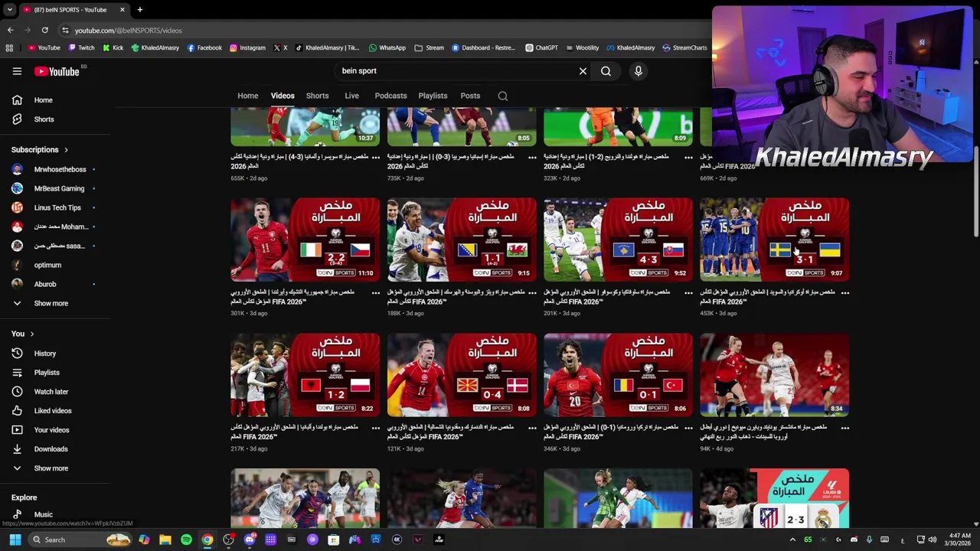Play the Romania Turkey 0-1 highlight video
980x551 pixels.
point(618,375)
